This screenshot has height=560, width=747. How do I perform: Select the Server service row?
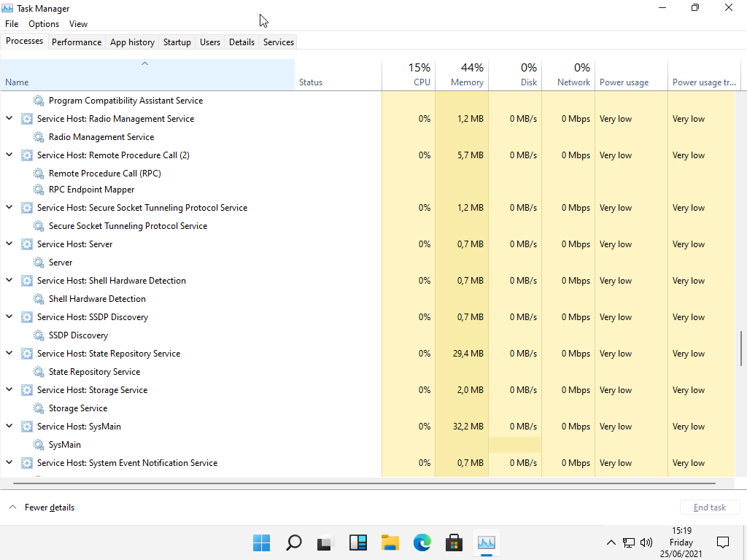point(61,262)
